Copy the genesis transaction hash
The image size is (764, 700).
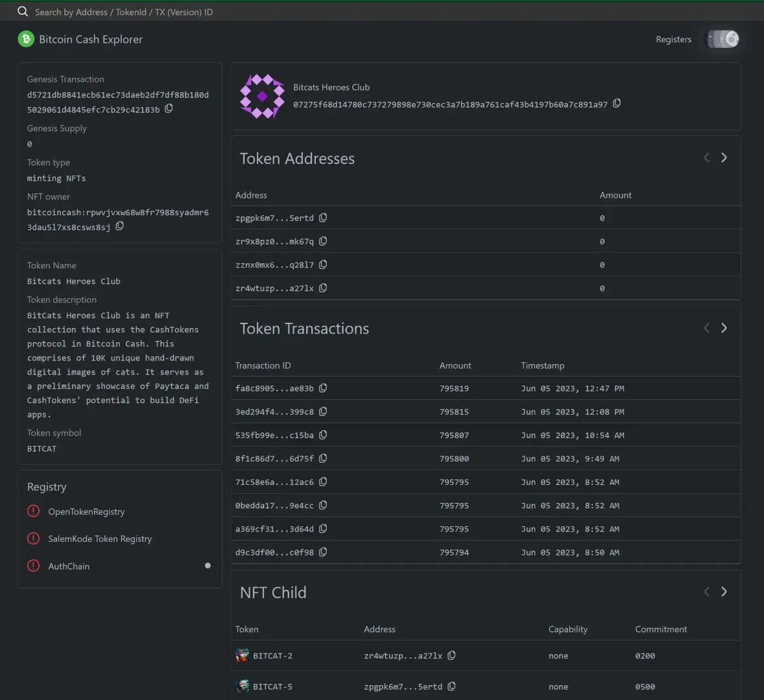click(x=169, y=108)
